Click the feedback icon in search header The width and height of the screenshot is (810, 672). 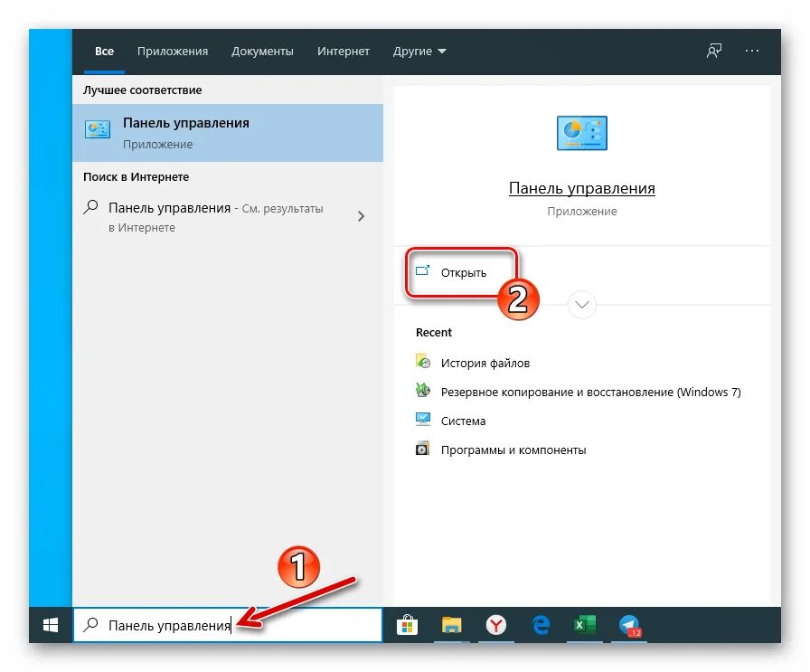714,51
